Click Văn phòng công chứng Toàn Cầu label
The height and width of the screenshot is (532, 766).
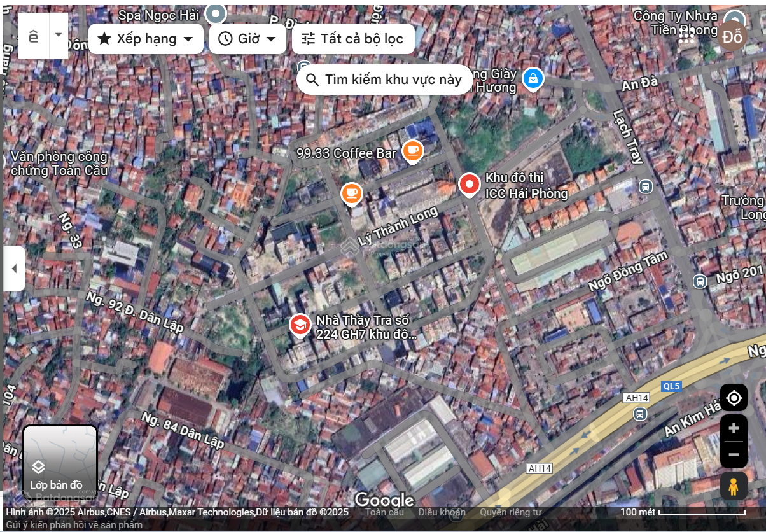pos(59,164)
